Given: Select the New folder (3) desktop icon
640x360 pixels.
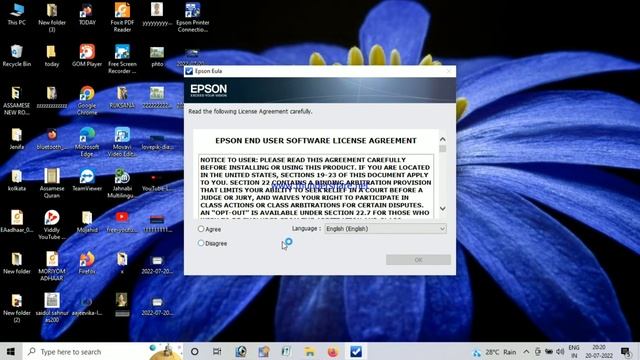Looking at the screenshot, I should pyautogui.click(x=52, y=18).
